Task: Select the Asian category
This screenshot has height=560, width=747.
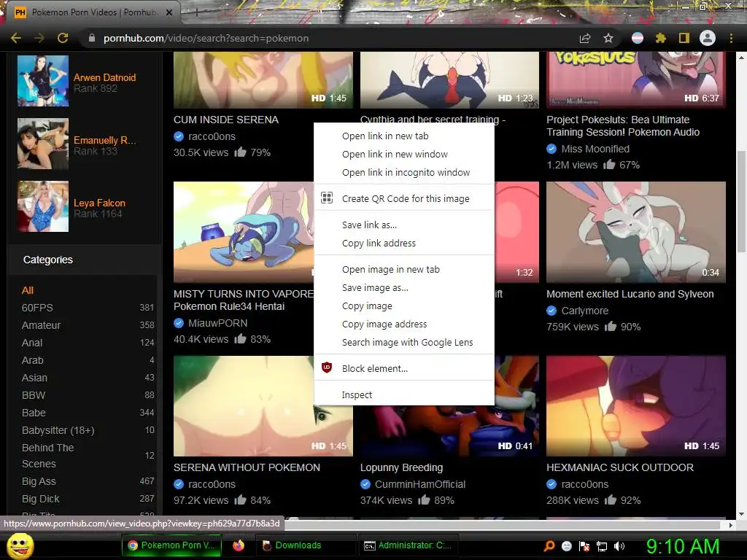Action: click(x=34, y=378)
